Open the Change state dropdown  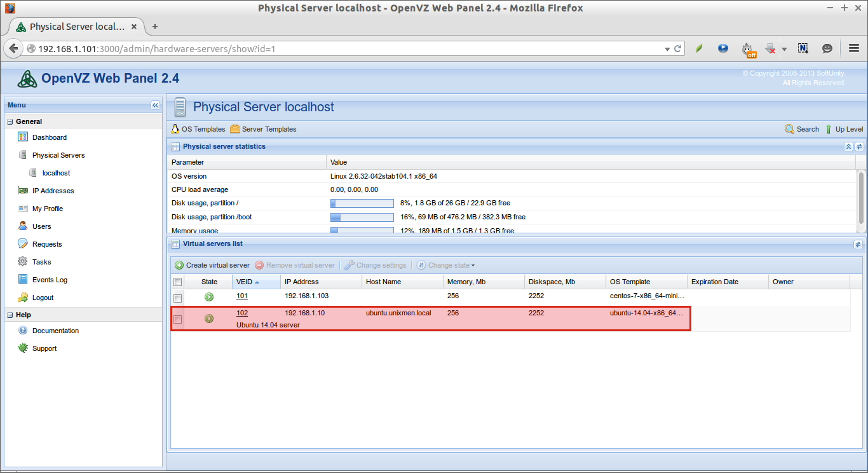point(445,265)
